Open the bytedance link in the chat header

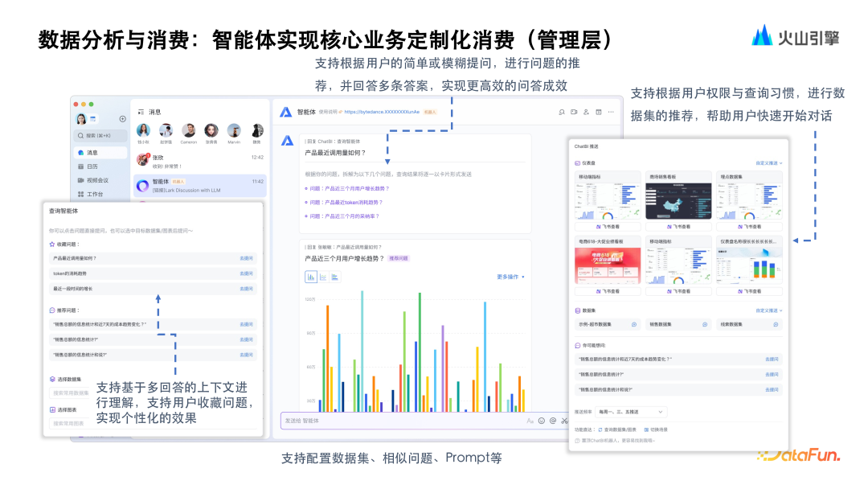(x=382, y=112)
